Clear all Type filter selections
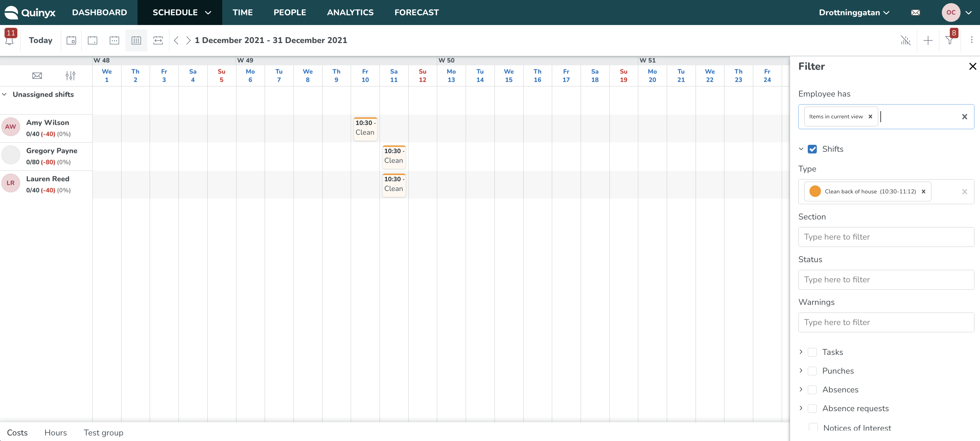 tap(964, 192)
